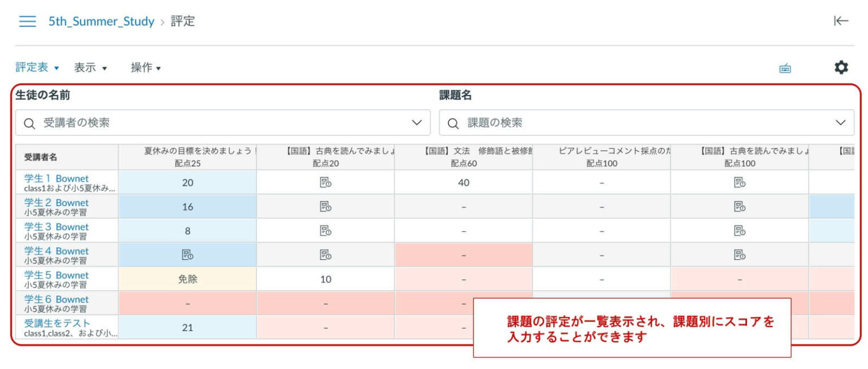
Task: Open the global navigation hamburger menu
Action: pyautogui.click(x=26, y=21)
